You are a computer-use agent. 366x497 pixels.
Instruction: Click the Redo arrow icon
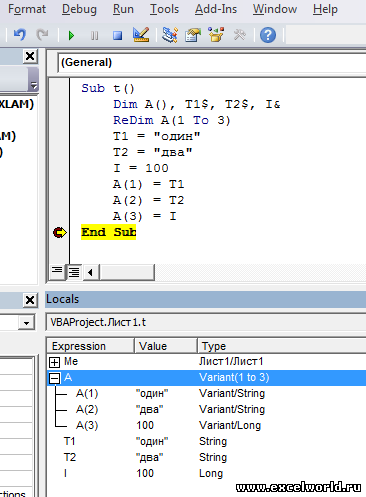click(x=42, y=35)
